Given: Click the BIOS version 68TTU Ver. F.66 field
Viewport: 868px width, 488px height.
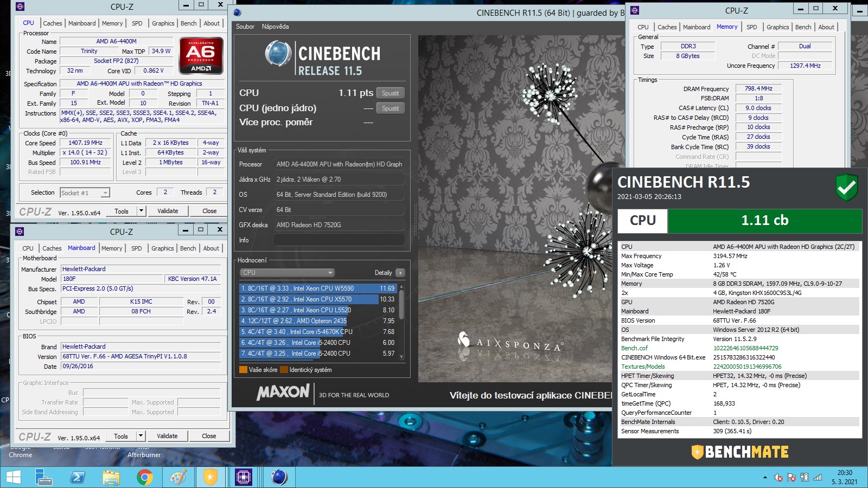Looking at the screenshot, I should (x=141, y=356).
